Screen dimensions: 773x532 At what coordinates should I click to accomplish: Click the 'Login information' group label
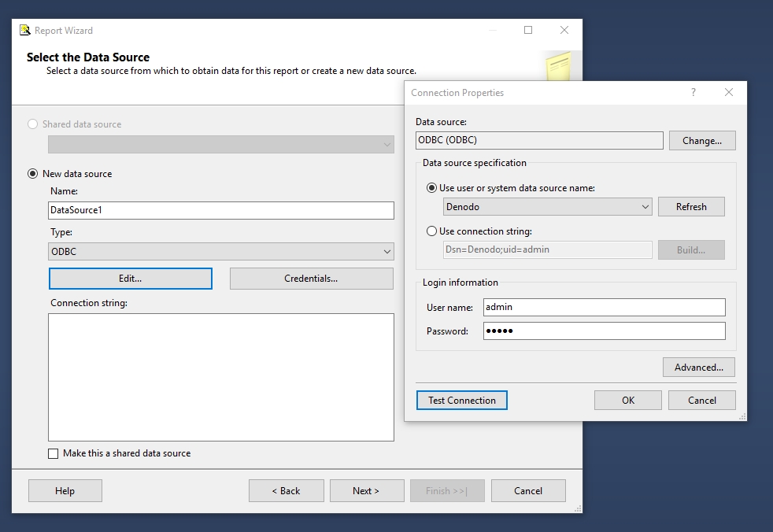tap(460, 283)
